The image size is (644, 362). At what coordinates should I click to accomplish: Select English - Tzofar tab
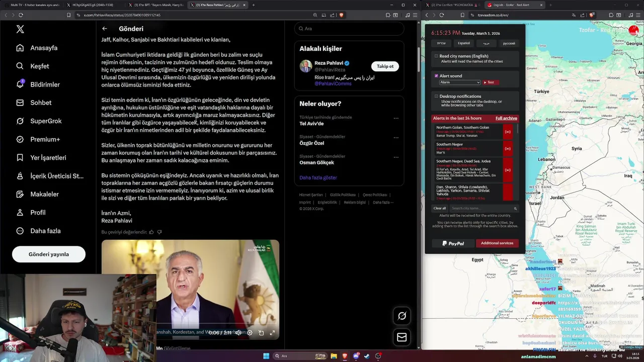tap(514, 5)
